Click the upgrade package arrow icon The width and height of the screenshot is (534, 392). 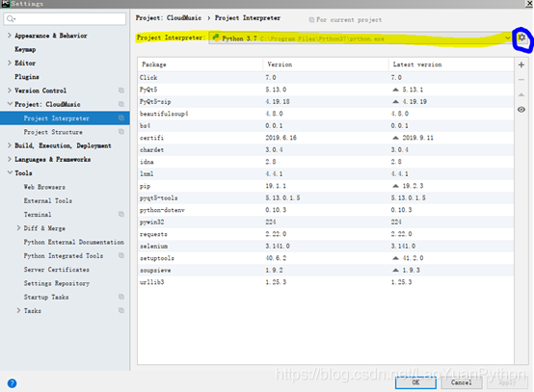[521, 94]
